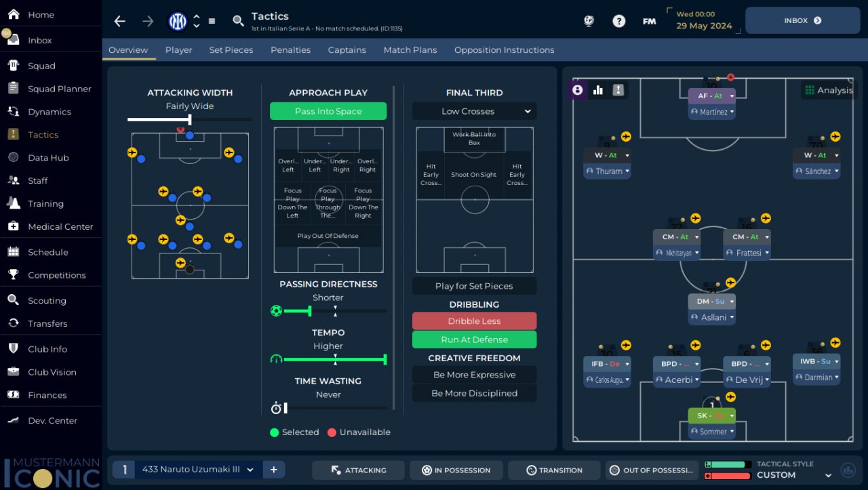Open the Training screen
The height and width of the screenshot is (490, 868).
point(45,204)
